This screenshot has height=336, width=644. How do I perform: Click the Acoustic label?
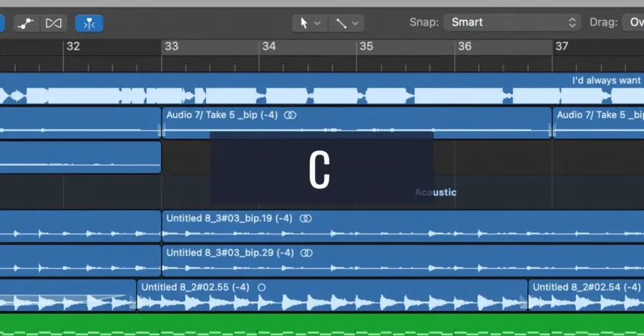coord(436,192)
